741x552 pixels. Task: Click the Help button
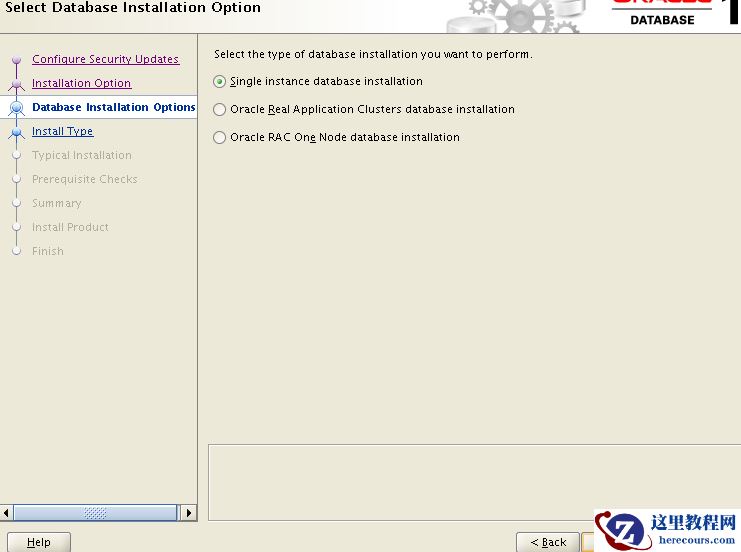[39, 542]
